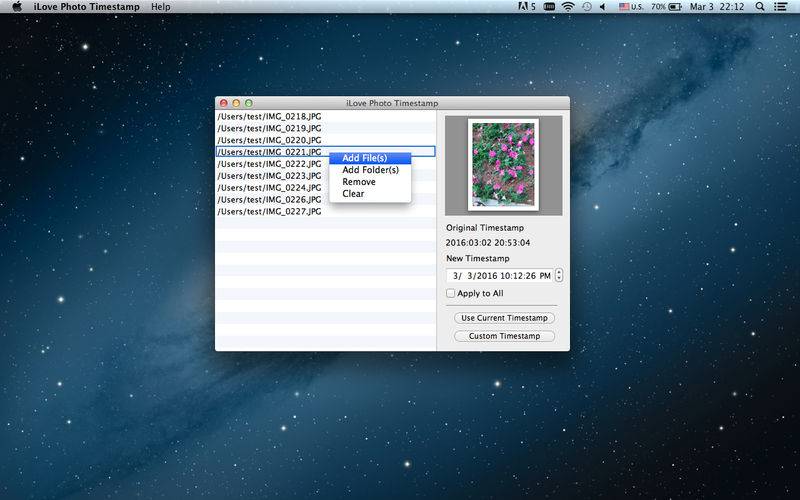The height and width of the screenshot is (500, 800).
Task: Click the volume speaker icon
Action: (603, 7)
